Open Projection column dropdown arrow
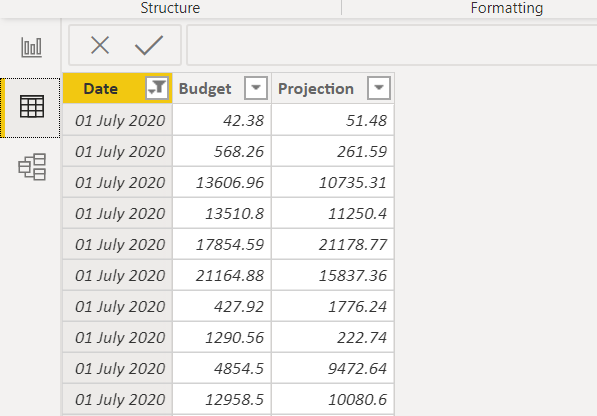 379,88
